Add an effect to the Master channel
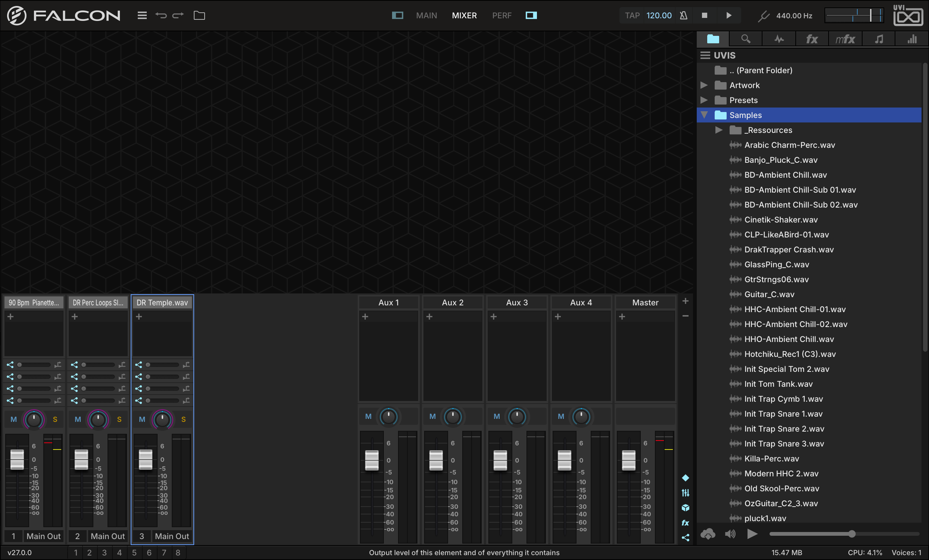The image size is (929, 560). point(622,317)
